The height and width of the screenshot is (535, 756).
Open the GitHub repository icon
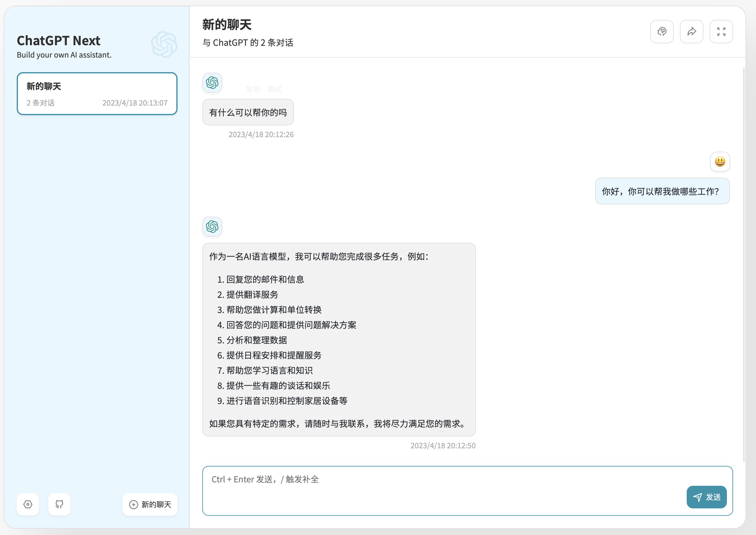59,504
